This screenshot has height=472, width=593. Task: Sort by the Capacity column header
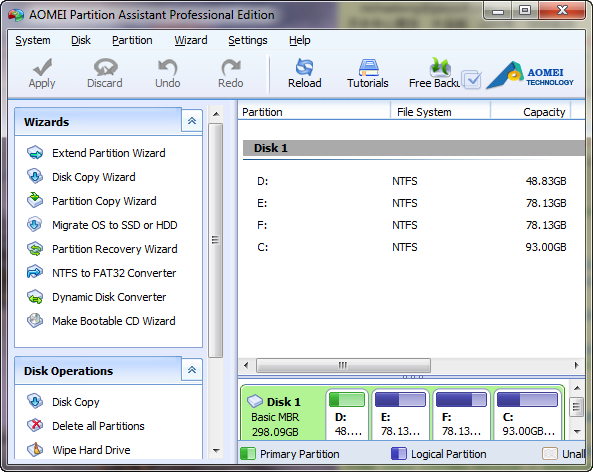point(531,112)
